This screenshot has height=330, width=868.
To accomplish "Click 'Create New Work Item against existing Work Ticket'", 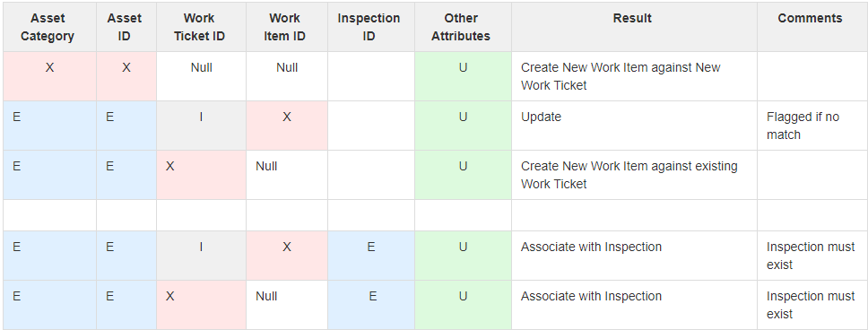I will (x=634, y=175).
